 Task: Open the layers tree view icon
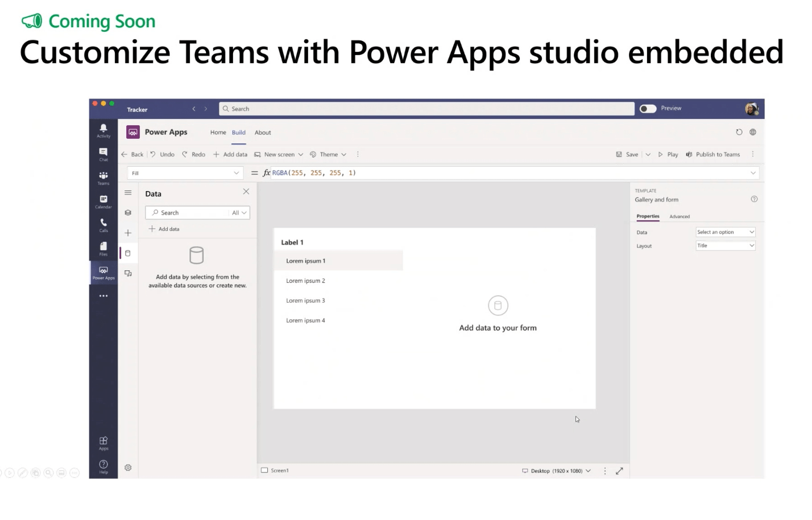(128, 213)
